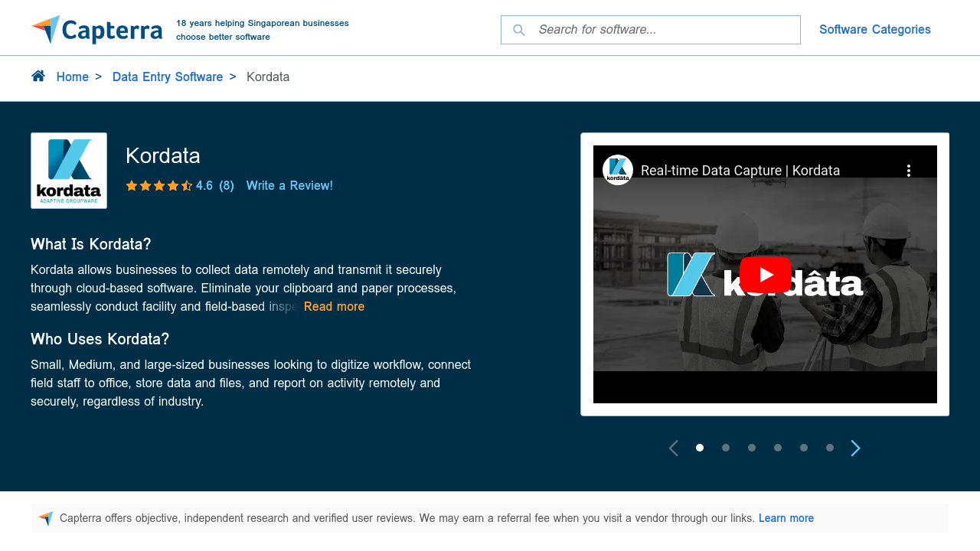The width and height of the screenshot is (980, 551).
Task: Click the Kordata channel avatar in video
Action: 617,170
